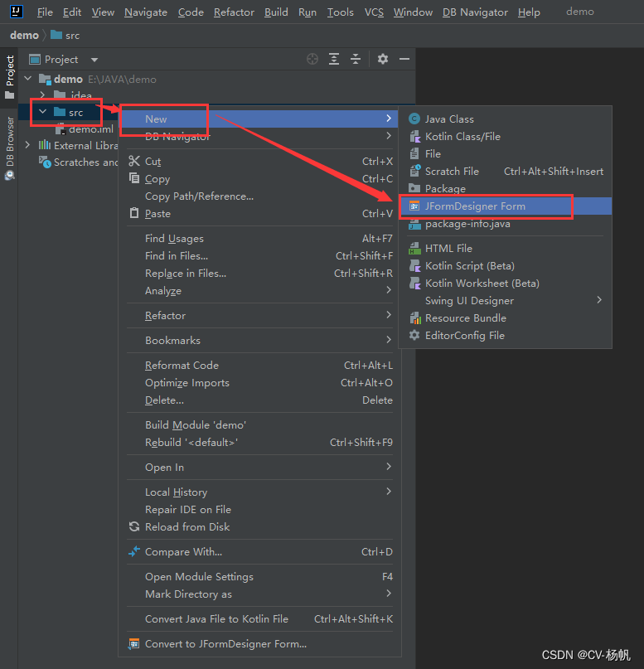Click the IntelliJ IDEA logo icon
Screen dimensions: 644x669
17,12
